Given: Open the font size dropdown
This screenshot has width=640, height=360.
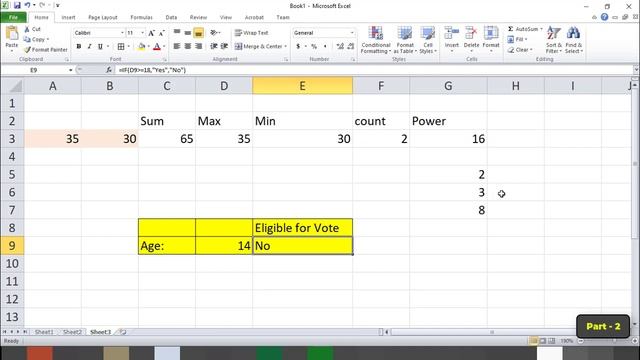Looking at the screenshot, I should point(142,33).
